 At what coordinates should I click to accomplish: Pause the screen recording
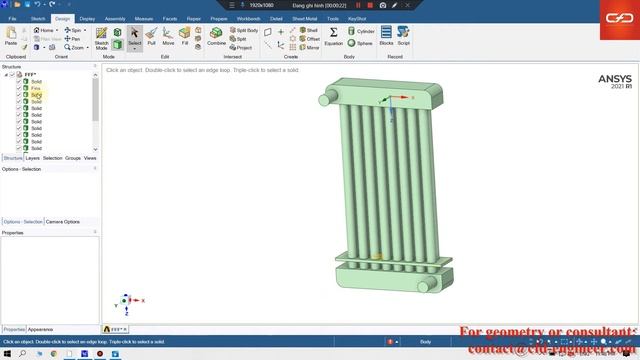358,5
